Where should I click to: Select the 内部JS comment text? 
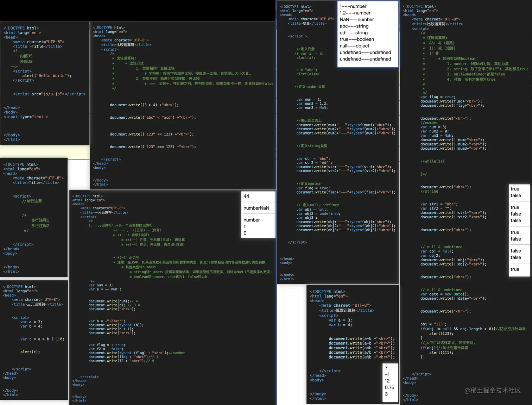[x=26, y=56]
